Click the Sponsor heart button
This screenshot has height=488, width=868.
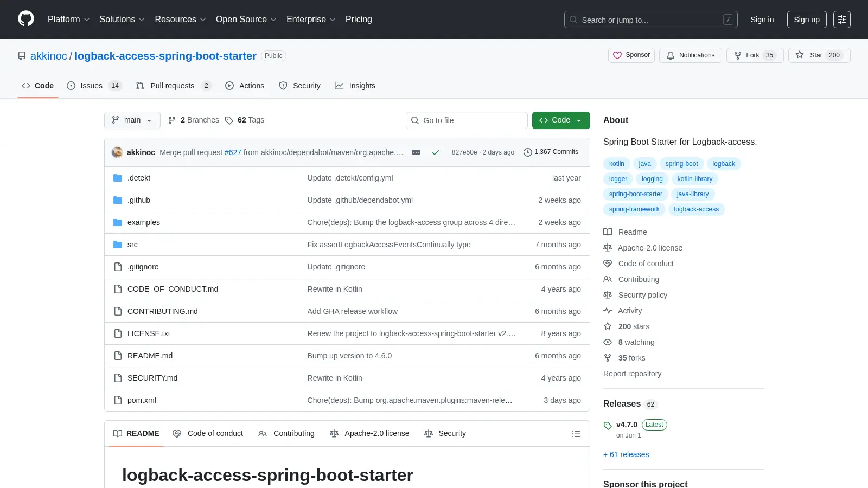631,55
